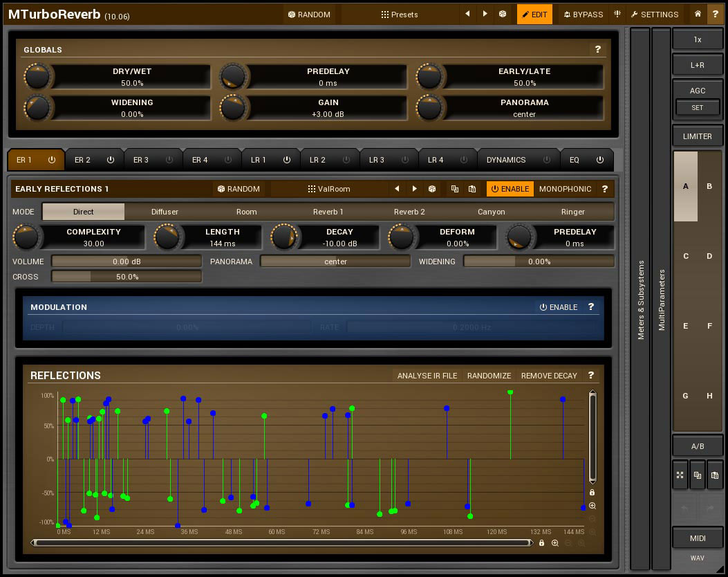
Task: Open the main Presets browser
Action: 400,14
